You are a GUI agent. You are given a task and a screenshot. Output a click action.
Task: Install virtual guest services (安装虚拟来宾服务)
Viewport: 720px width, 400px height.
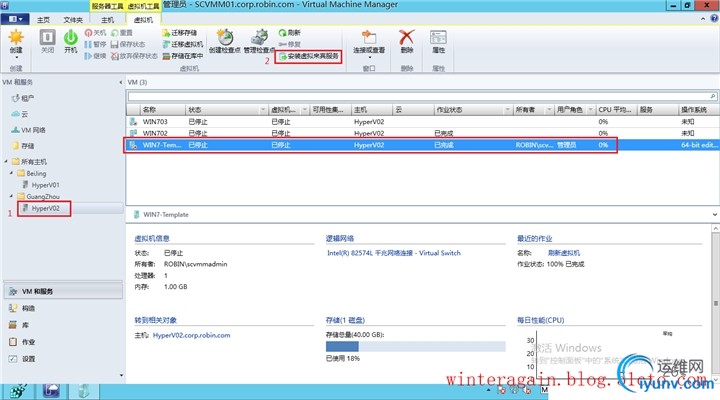click(x=309, y=56)
